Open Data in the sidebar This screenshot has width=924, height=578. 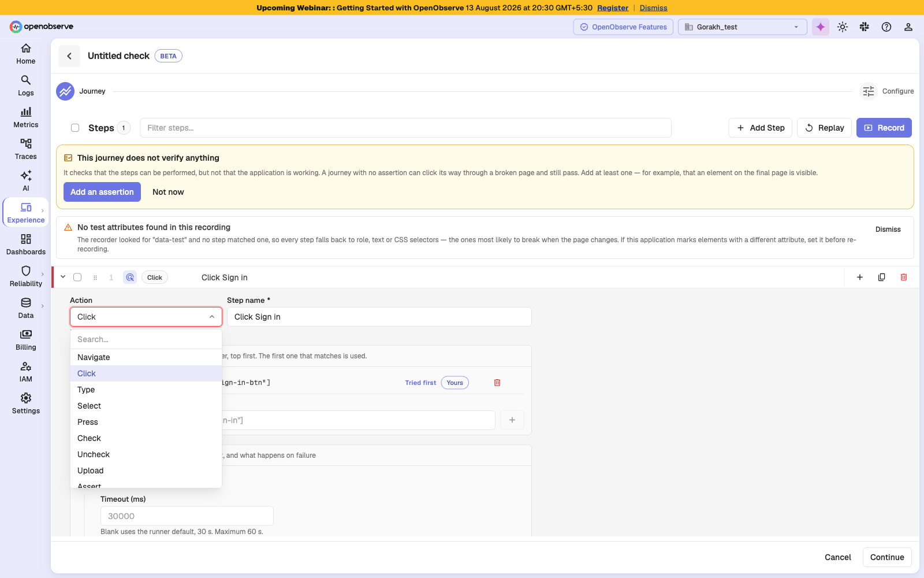(x=26, y=309)
